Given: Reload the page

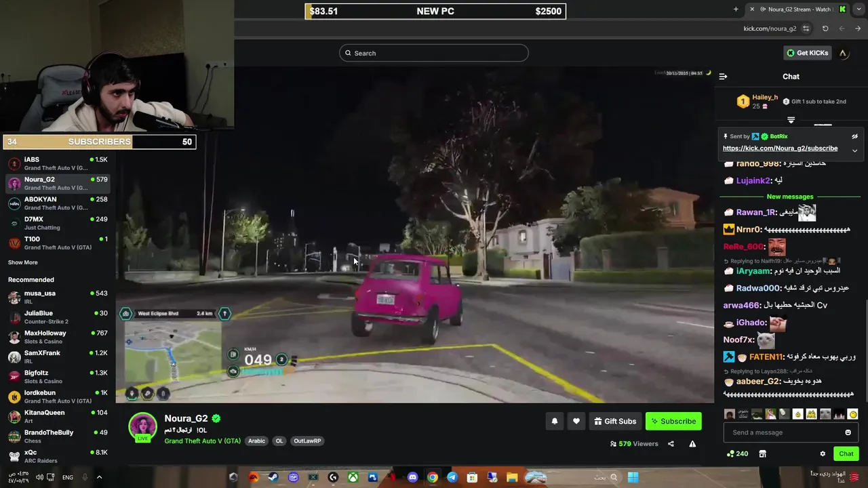Looking at the screenshot, I should tap(825, 28).
